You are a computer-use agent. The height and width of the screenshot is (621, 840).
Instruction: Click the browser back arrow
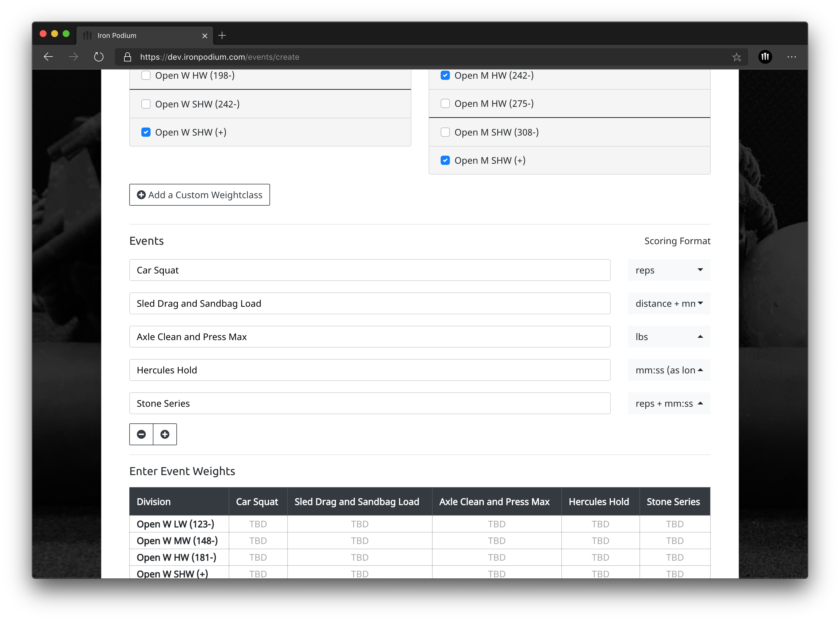click(x=48, y=57)
